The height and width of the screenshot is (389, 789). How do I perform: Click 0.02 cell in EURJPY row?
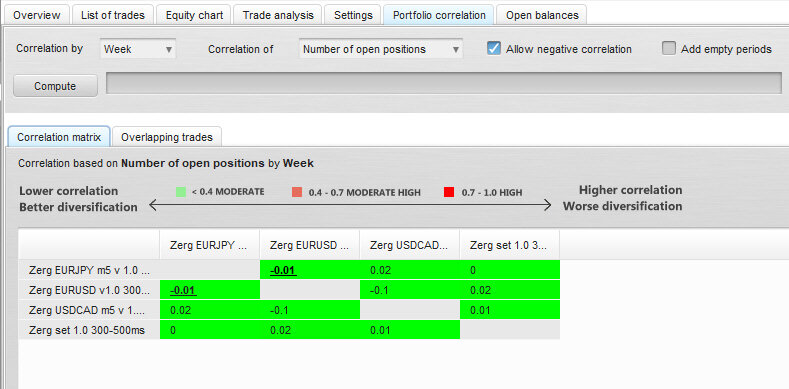tap(410, 270)
